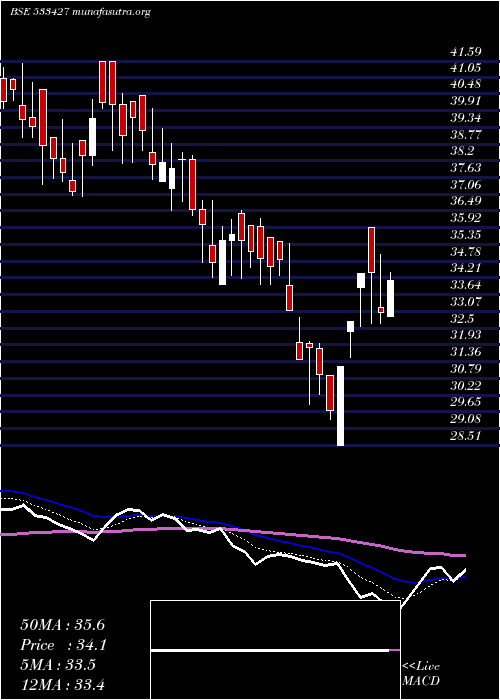Click the 36.49 price axis label

[x=466, y=202]
